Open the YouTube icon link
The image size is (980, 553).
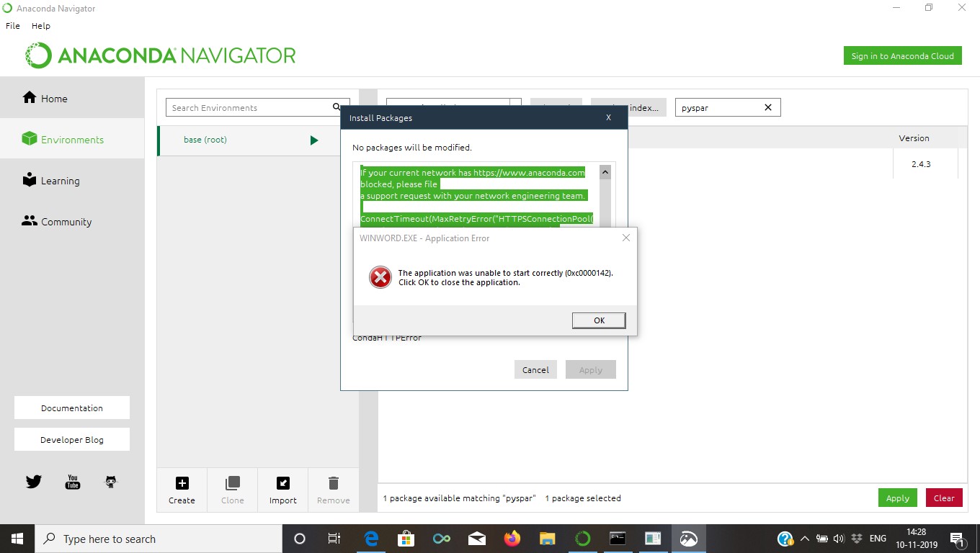pos(73,482)
